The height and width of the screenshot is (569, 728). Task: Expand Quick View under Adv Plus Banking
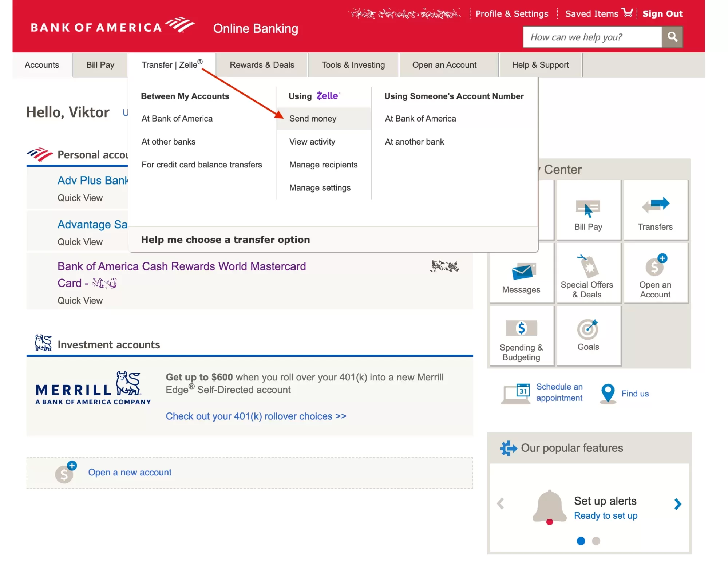80,198
